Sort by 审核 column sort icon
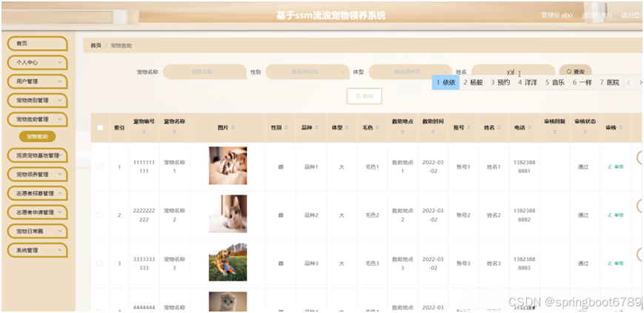Image resolution: width=644 pixels, height=313 pixels. tap(620, 128)
